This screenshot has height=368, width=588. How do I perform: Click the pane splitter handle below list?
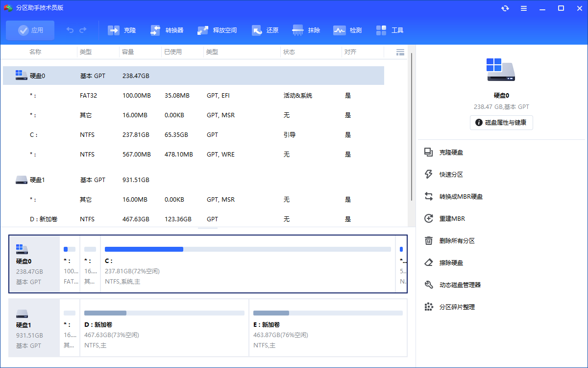pyautogui.click(x=208, y=228)
